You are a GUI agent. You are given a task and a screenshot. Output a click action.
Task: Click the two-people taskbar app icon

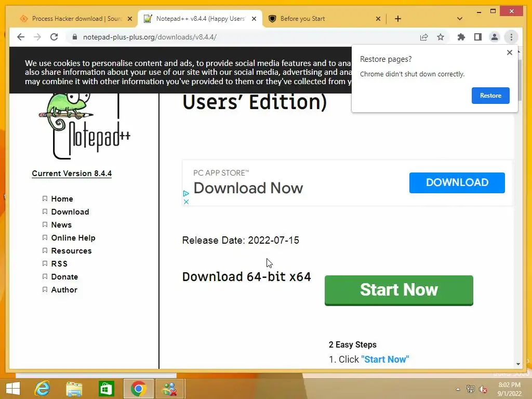click(x=170, y=389)
